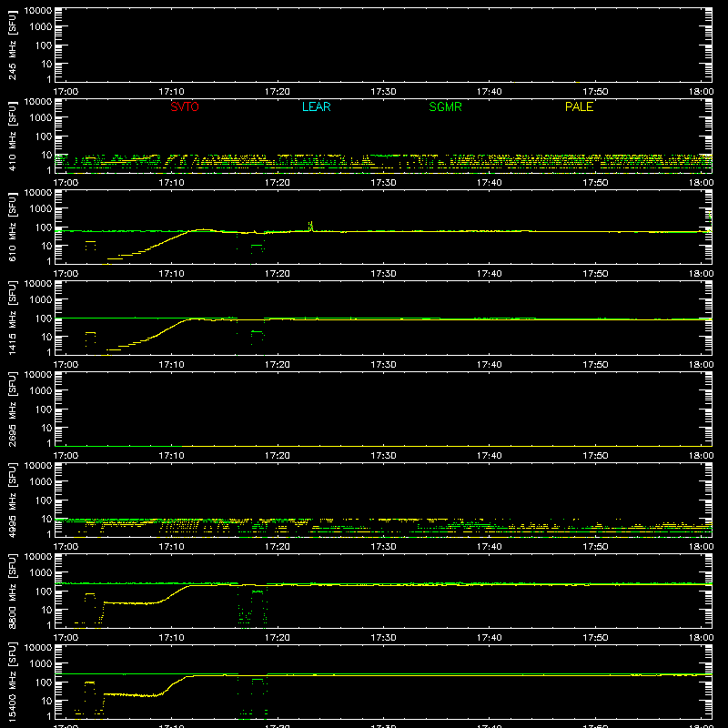This screenshot has height=728, width=728.
Task: Click the 17:30 tick label under 1415 MHz panel
Action: [x=383, y=365]
